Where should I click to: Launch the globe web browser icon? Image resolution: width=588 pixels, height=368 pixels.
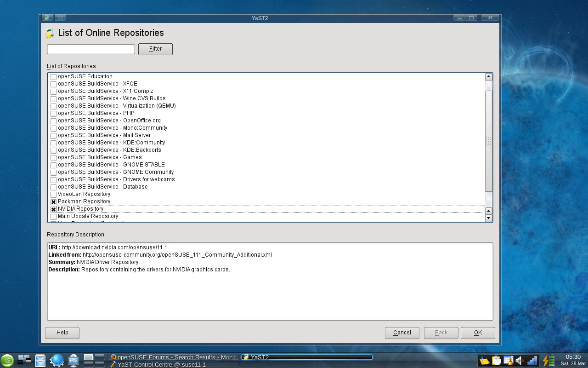(x=57, y=361)
